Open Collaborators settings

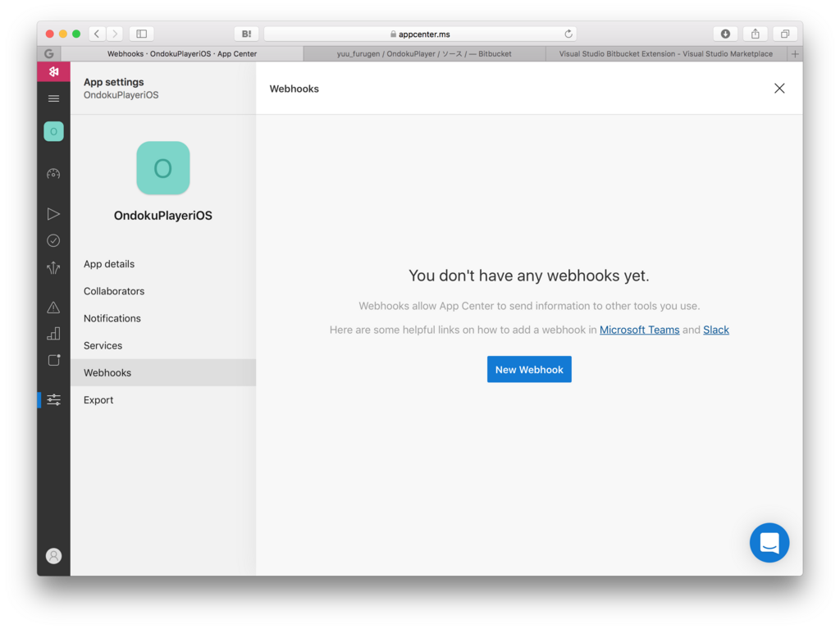coord(163,291)
